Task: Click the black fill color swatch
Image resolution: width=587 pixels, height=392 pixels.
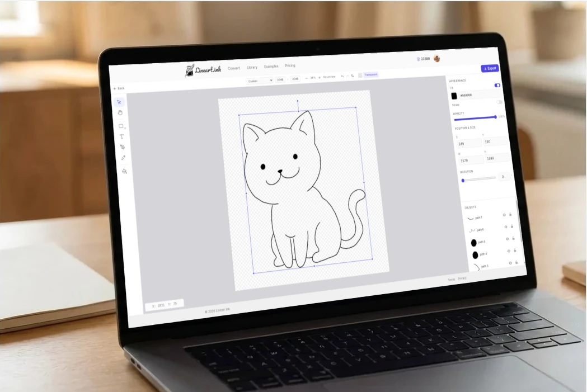Action: pyautogui.click(x=454, y=96)
